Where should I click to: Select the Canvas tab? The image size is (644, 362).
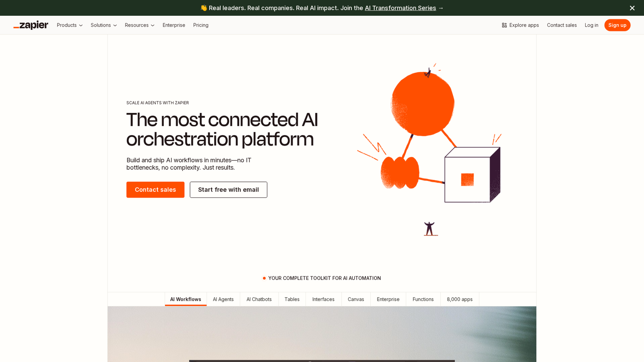click(356, 299)
